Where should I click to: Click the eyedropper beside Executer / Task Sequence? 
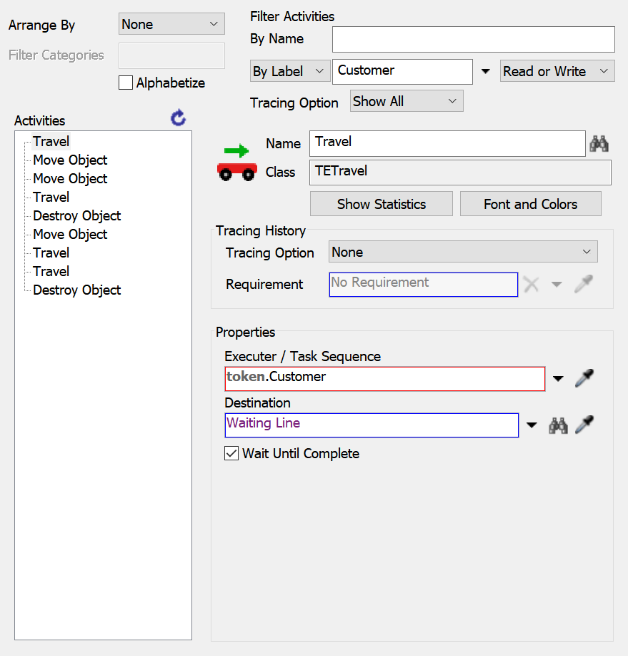[x=584, y=378]
